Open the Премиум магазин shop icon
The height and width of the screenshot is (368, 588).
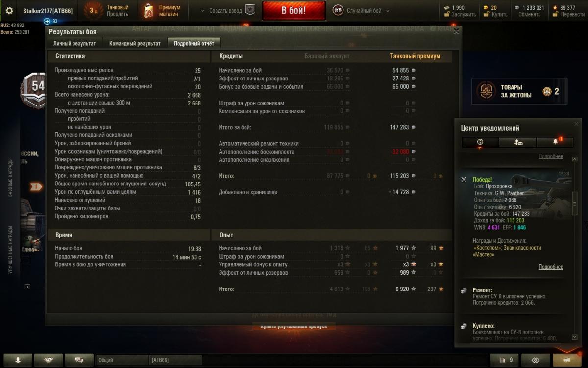coord(148,11)
